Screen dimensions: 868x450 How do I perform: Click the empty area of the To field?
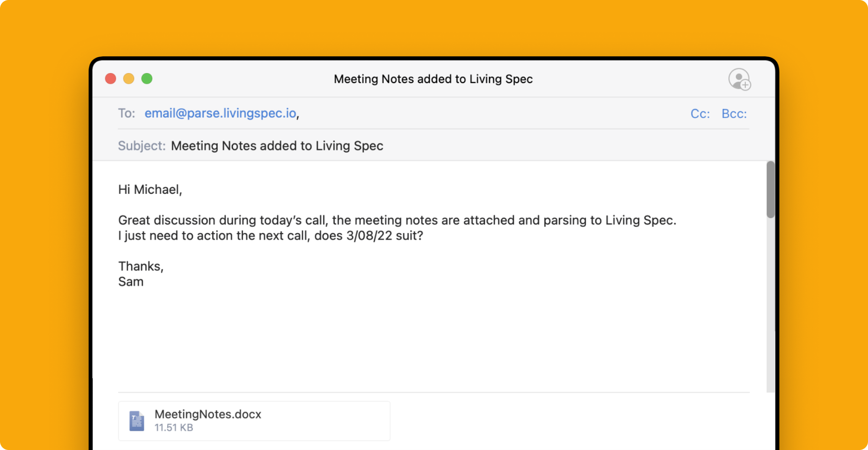(x=476, y=113)
